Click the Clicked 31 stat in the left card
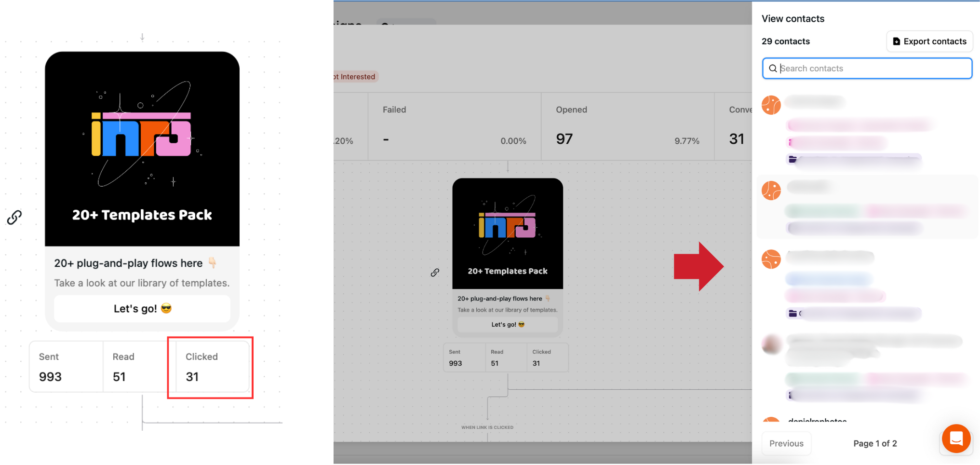The image size is (980, 465). click(x=213, y=367)
